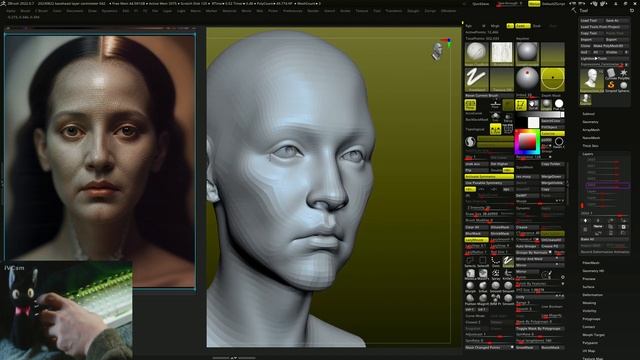The width and height of the screenshot is (640, 360).
Task: Open the brush alpha thumbnail
Action: [502, 53]
